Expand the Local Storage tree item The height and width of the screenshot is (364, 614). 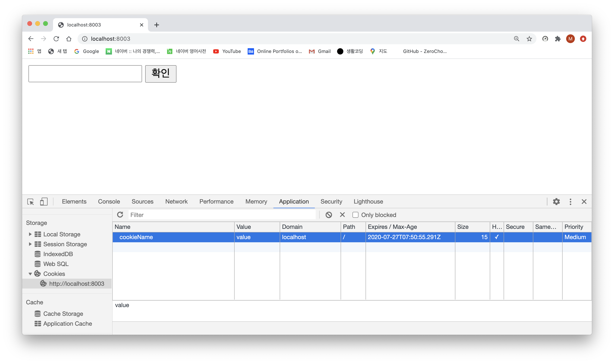30,234
